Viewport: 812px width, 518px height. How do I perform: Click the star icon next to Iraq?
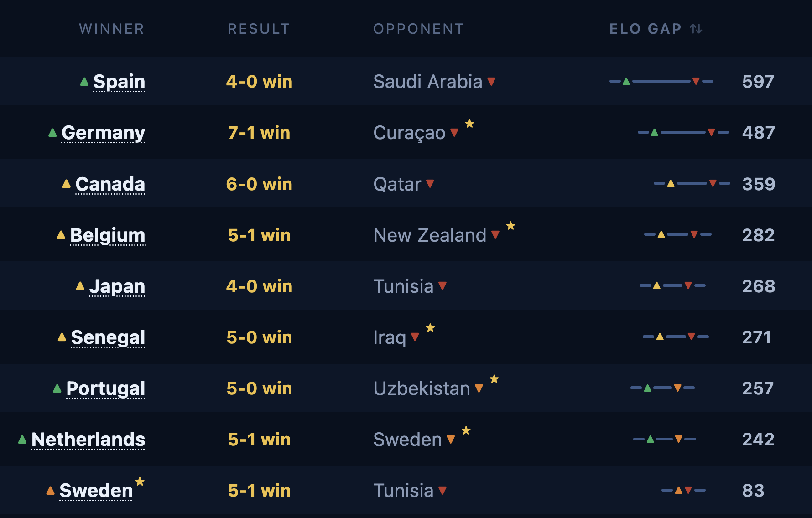(430, 328)
